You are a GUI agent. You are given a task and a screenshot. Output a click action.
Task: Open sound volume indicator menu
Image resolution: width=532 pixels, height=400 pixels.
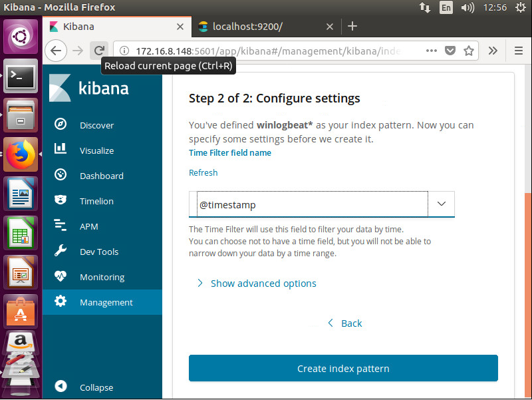click(467, 7)
